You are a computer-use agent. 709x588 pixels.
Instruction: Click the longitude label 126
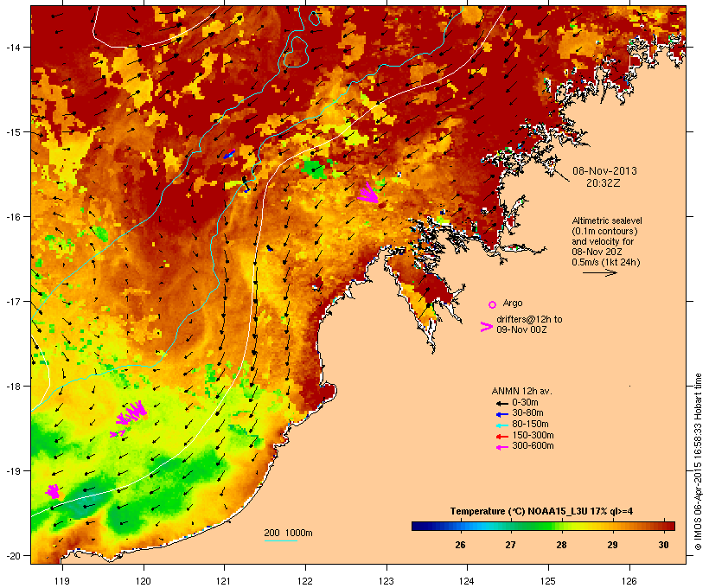click(629, 581)
